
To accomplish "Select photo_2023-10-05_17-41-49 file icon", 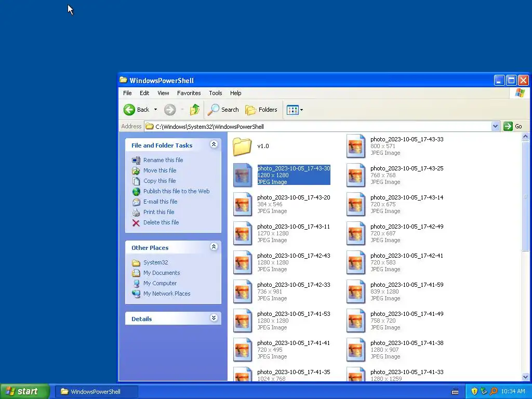I will pos(355,321).
